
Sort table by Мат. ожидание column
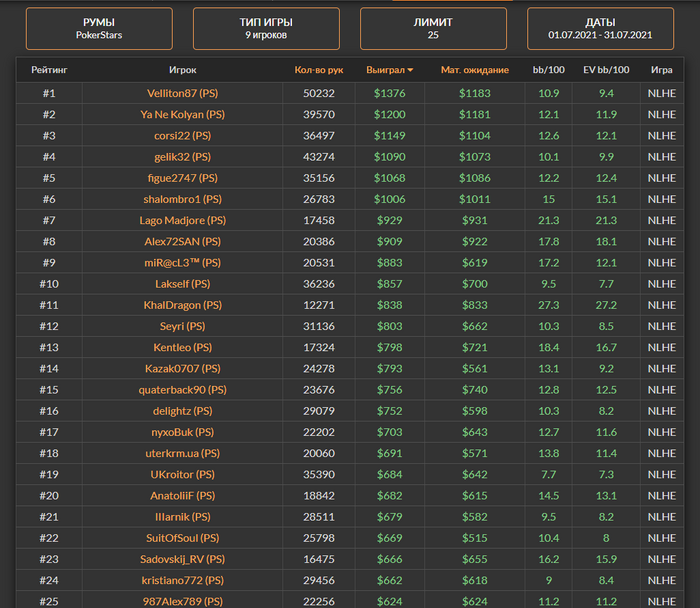474,70
